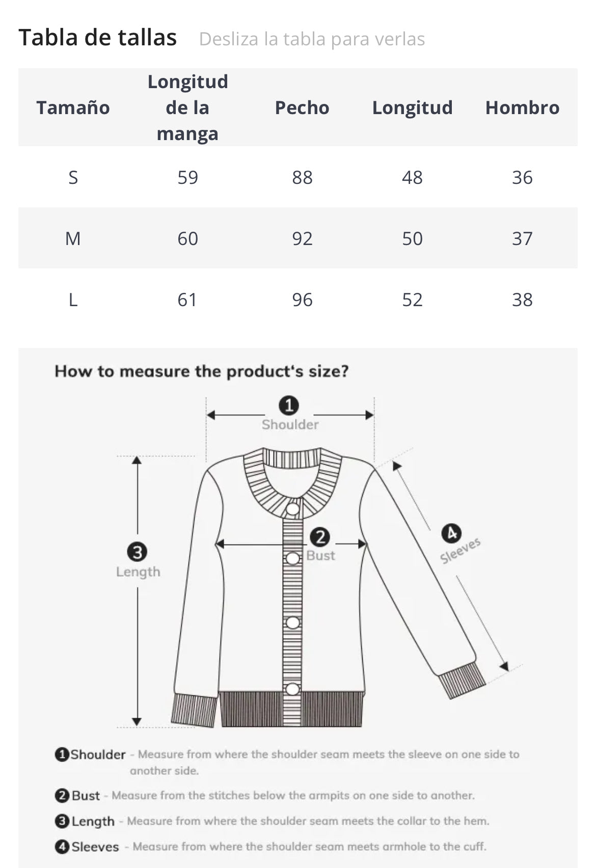Select the Pecho column header
Viewport: 596px width, 868px height.
[302, 107]
